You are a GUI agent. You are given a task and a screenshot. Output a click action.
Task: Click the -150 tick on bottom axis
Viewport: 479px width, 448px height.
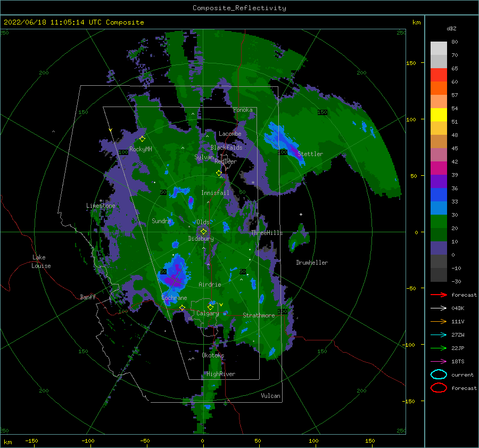[31, 441]
